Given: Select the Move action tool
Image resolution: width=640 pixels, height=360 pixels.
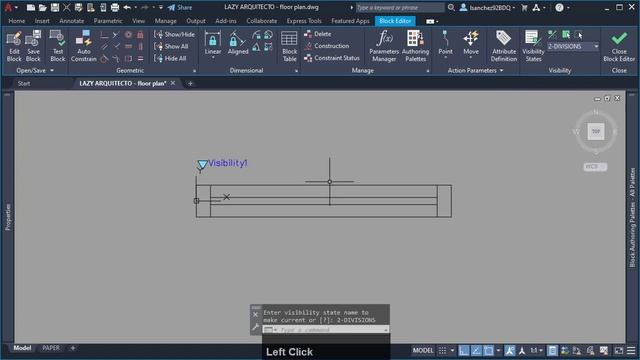Looking at the screenshot, I should (471, 43).
